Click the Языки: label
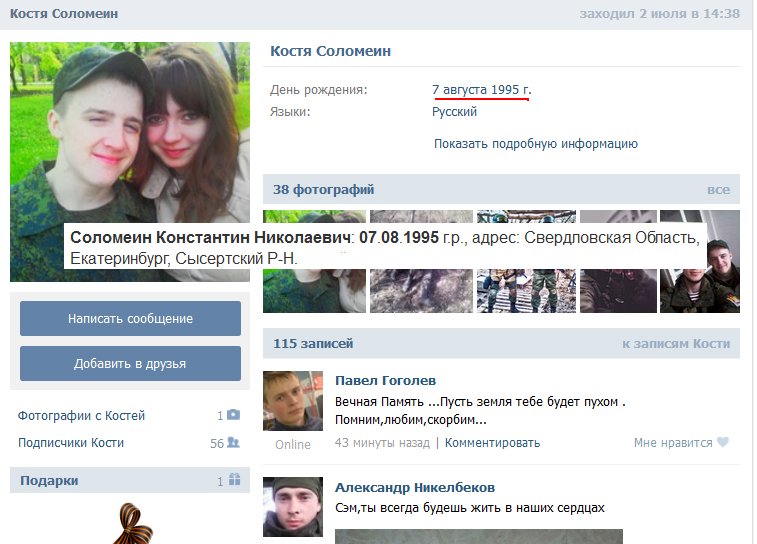The width and height of the screenshot is (757, 544). pos(290,112)
